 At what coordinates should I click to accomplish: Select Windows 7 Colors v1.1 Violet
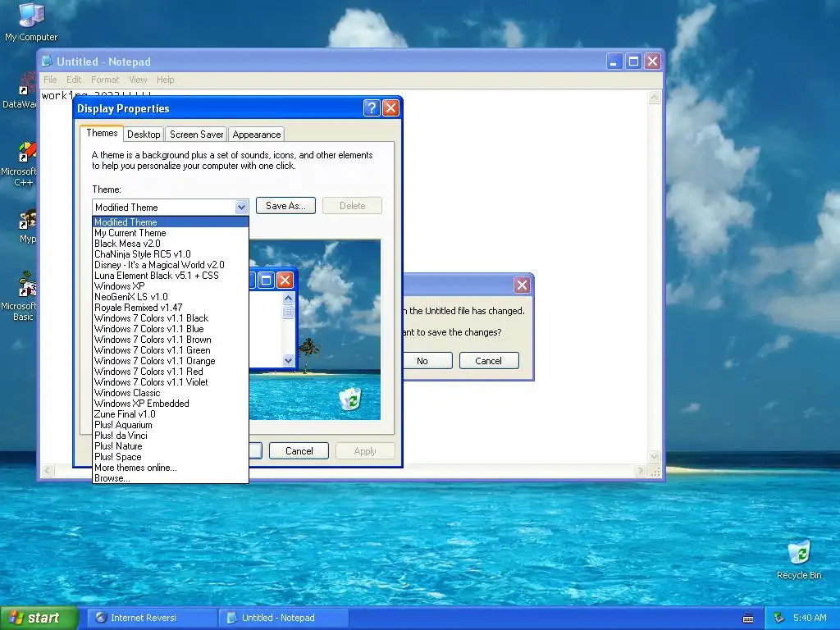[171, 382]
